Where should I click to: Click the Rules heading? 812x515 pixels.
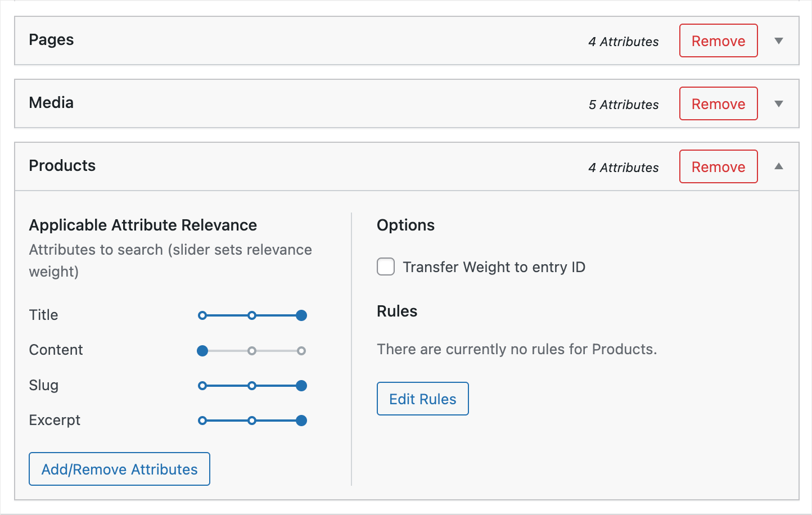pyautogui.click(x=397, y=311)
